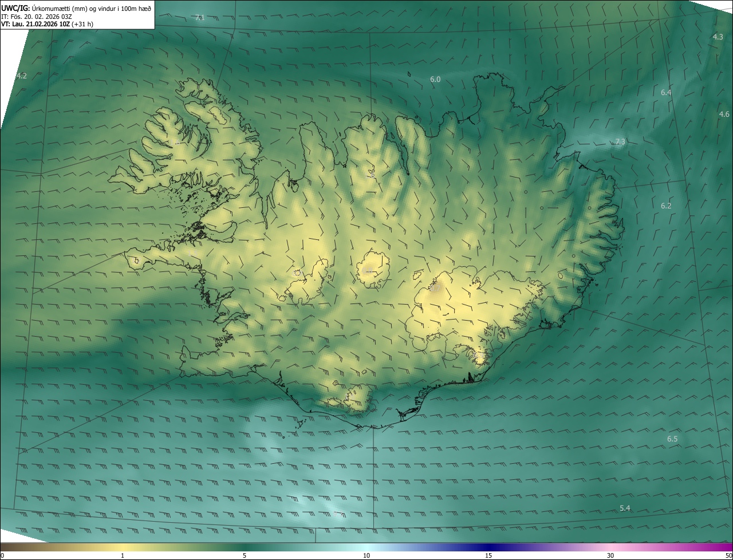
Task: Click the map value label 7.1
Action: 200,18
